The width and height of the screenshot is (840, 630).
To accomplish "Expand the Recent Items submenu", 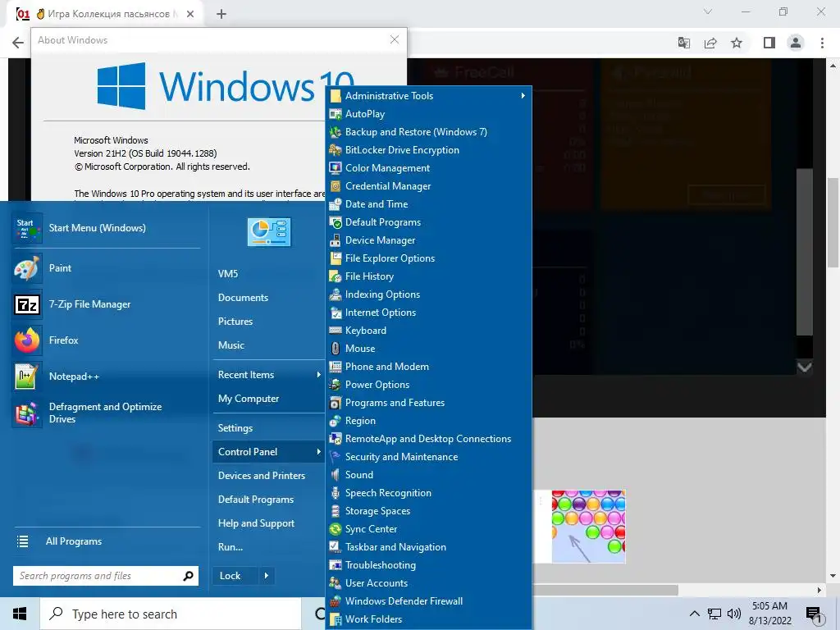I will (268, 375).
